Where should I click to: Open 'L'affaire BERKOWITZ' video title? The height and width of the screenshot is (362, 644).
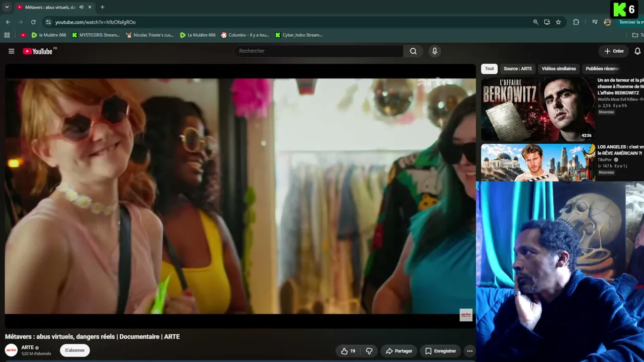pyautogui.click(x=620, y=86)
